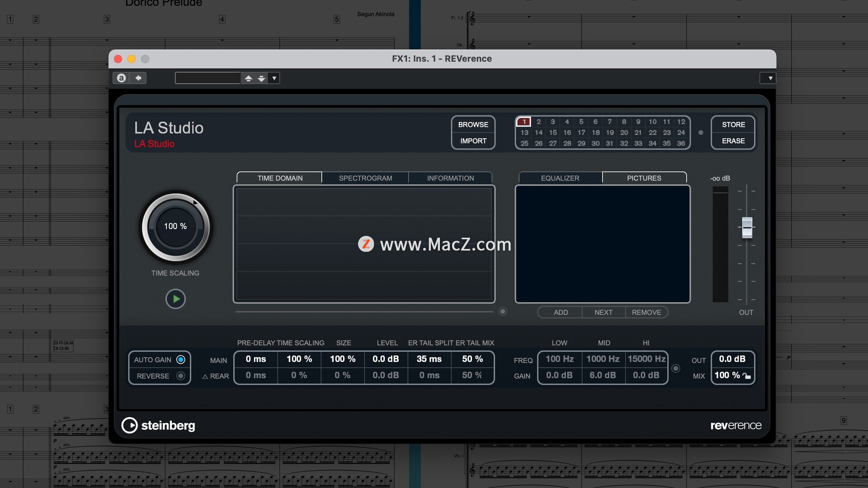Toggle activate impulse trimming button

coord(503,312)
